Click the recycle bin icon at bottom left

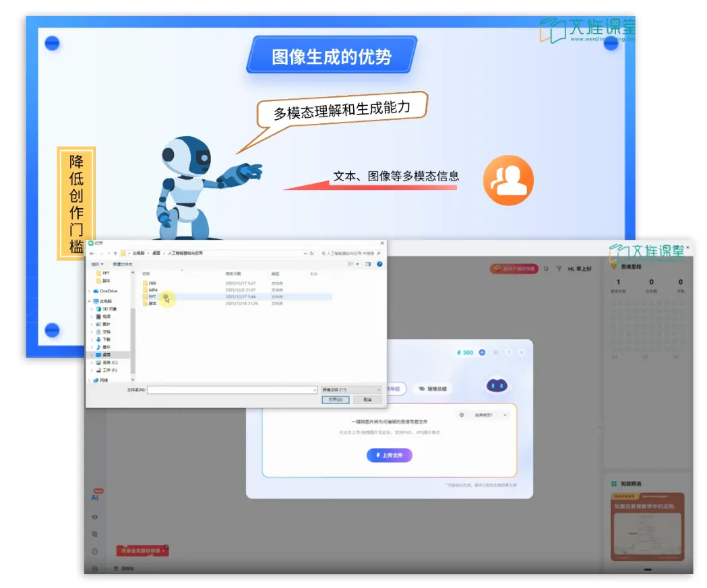coord(116,568)
